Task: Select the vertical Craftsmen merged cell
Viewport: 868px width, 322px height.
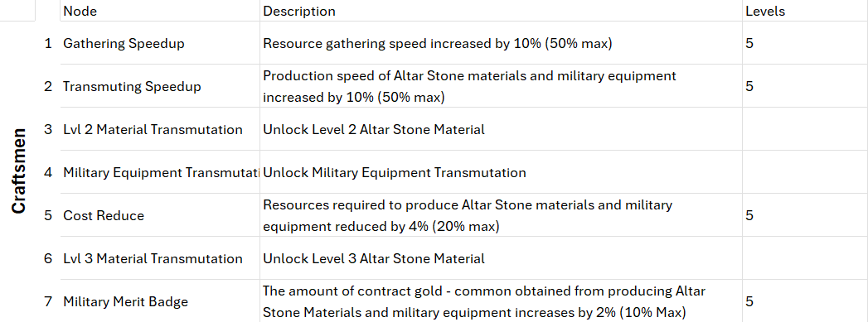Action: point(18,171)
